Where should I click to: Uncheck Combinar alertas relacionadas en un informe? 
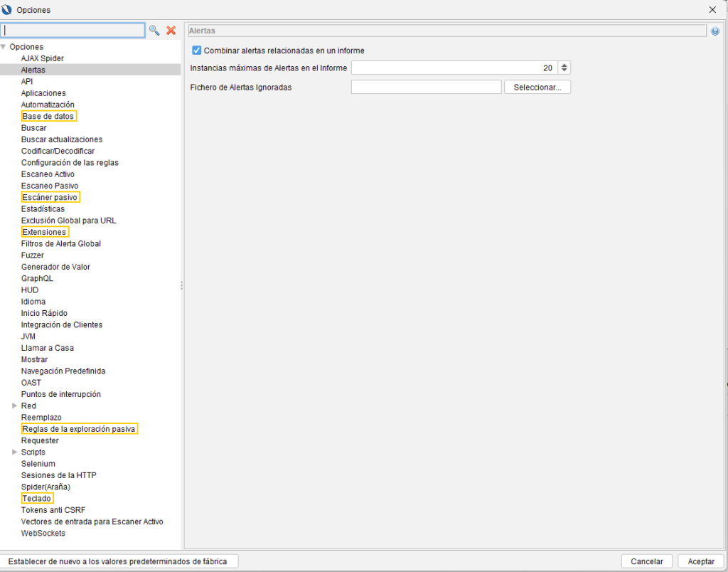click(197, 51)
